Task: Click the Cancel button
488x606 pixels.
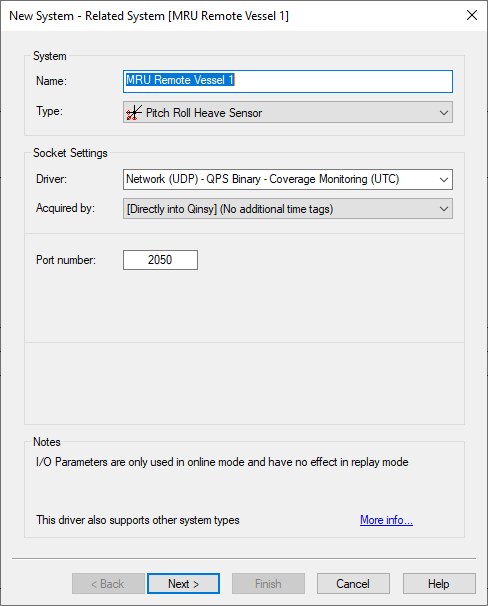Action: [353, 584]
